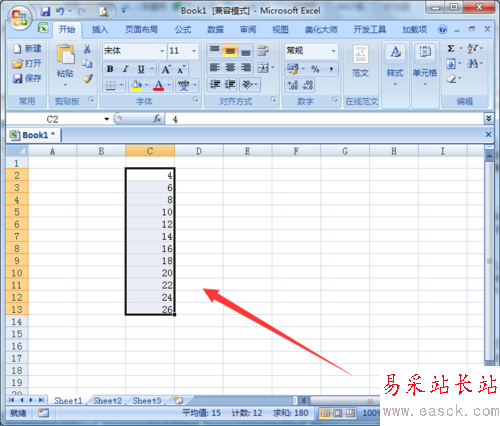Open the 样式 styles button
500x426 pixels.
pyautogui.click(x=395, y=65)
